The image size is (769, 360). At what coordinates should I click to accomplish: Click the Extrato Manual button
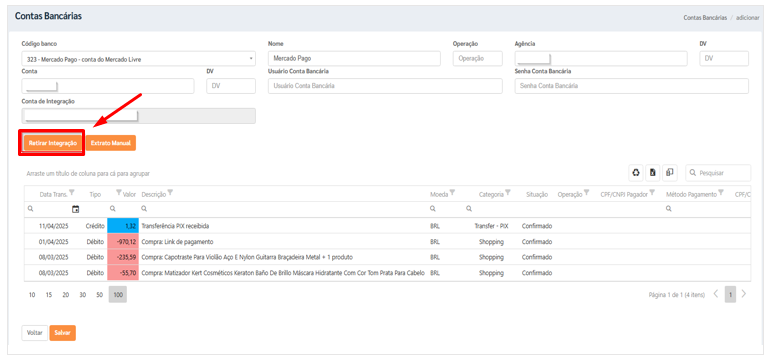coord(111,143)
